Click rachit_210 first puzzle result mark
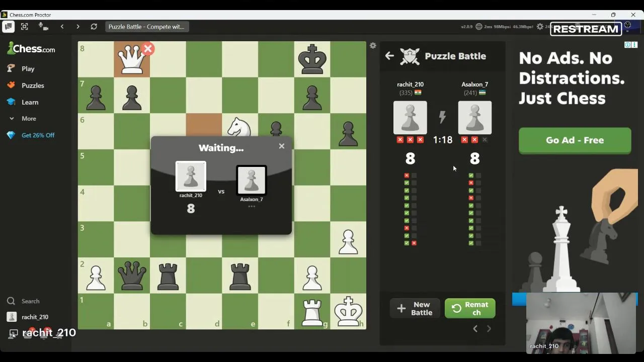 [x=407, y=175]
